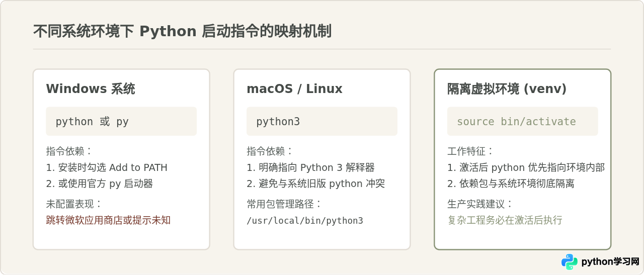This screenshot has height=275, width=644.
Task: Click the "source bin/activate" code box
Action: [523, 121]
